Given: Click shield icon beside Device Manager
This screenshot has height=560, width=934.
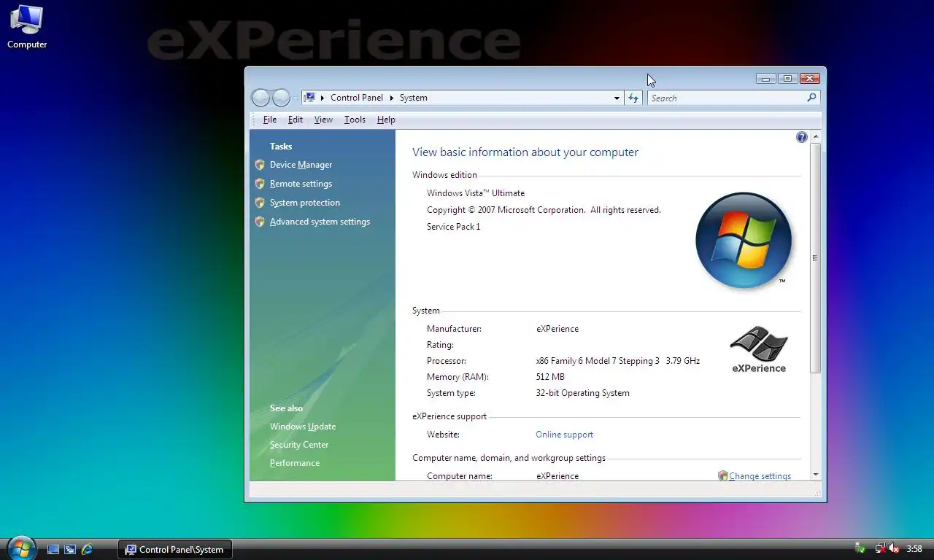Looking at the screenshot, I should (x=260, y=165).
